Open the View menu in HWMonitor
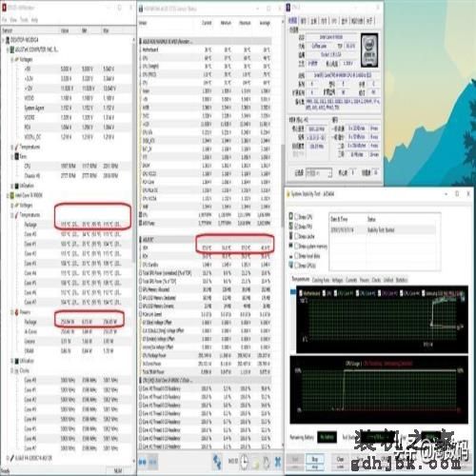 [x=13, y=20]
